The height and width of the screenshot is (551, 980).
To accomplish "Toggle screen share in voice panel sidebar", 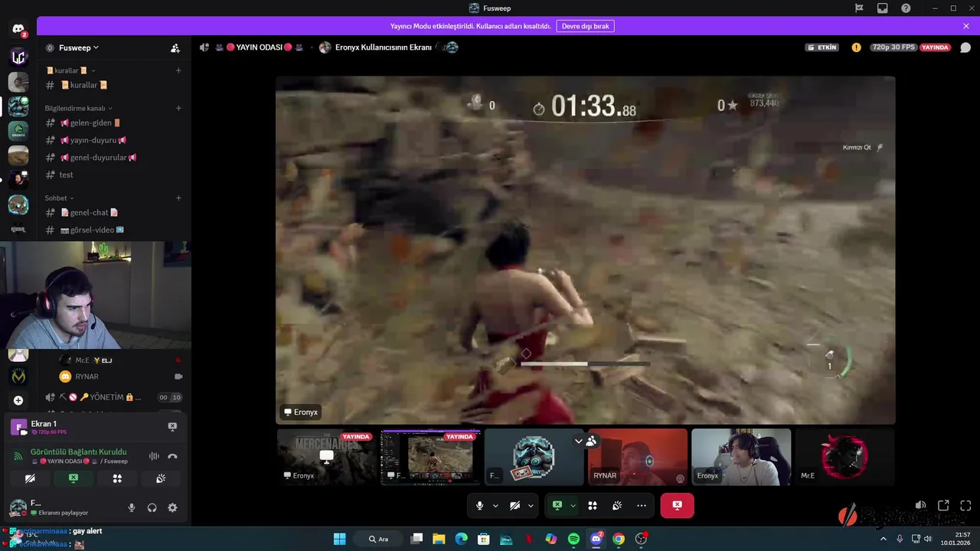I will pyautogui.click(x=73, y=478).
